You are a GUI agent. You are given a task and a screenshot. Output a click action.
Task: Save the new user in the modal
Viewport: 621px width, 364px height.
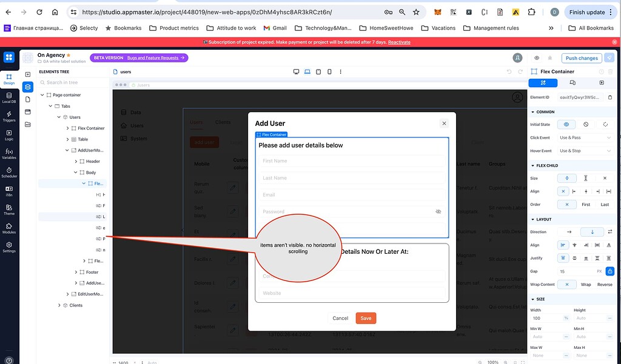pyautogui.click(x=366, y=317)
